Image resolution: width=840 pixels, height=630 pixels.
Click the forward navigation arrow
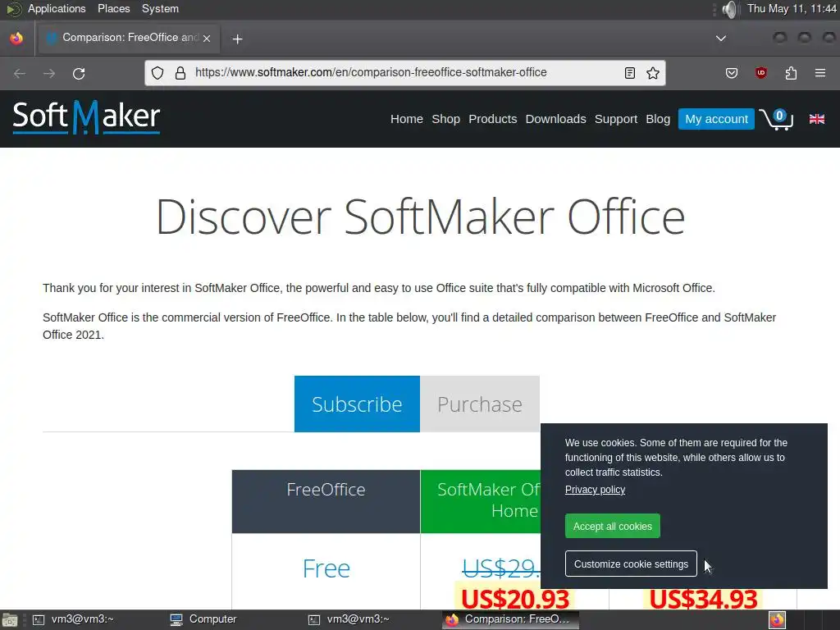(x=49, y=73)
